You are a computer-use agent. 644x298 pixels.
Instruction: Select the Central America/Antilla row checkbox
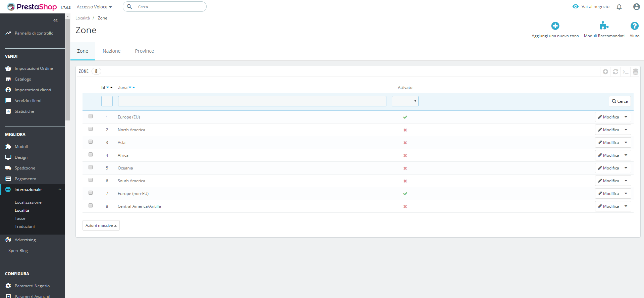(x=91, y=205)
